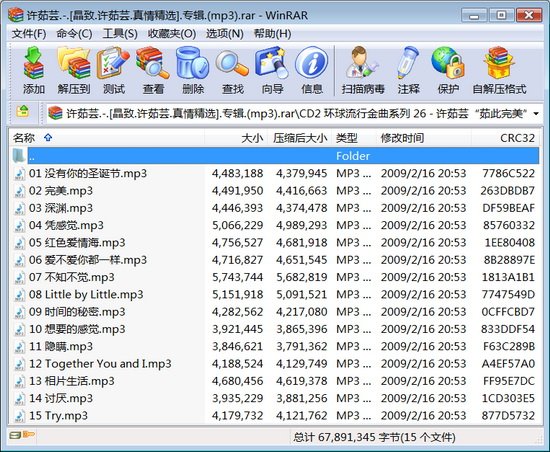
Task: Select file 10 想要的感觉.mp3
Action: [x=275, y=329]
